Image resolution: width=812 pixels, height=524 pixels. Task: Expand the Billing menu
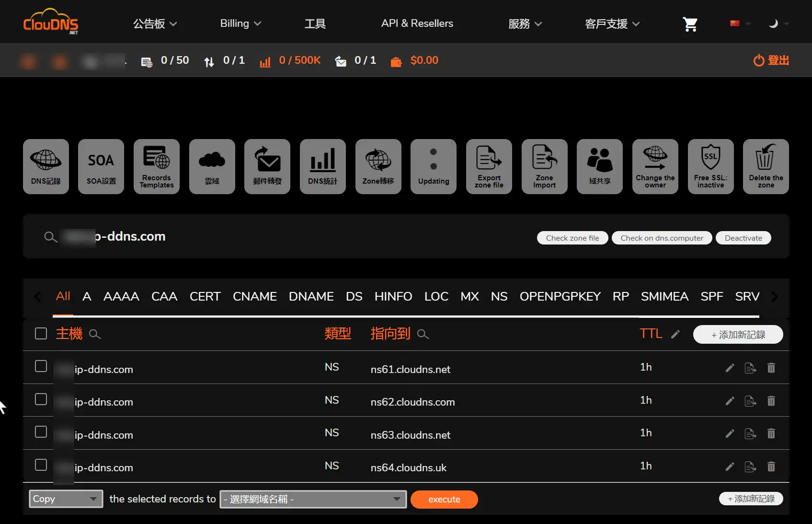[240, 23]
